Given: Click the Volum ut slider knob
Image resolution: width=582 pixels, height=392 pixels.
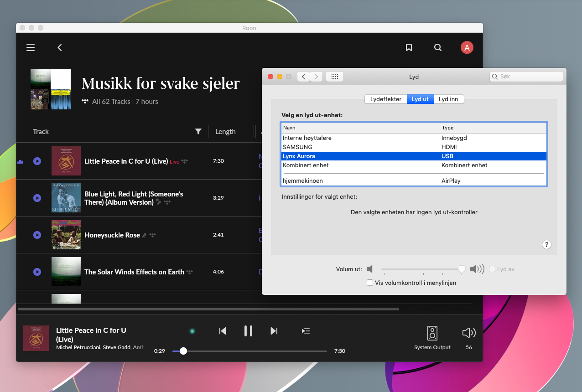Looking at the screenshot, I should click(462, 269).
